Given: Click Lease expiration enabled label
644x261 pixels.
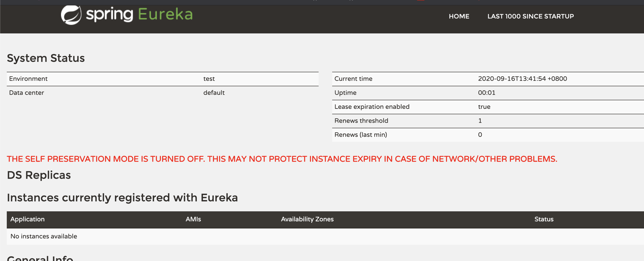Looking at the screenshot, I should click(372, 107).
